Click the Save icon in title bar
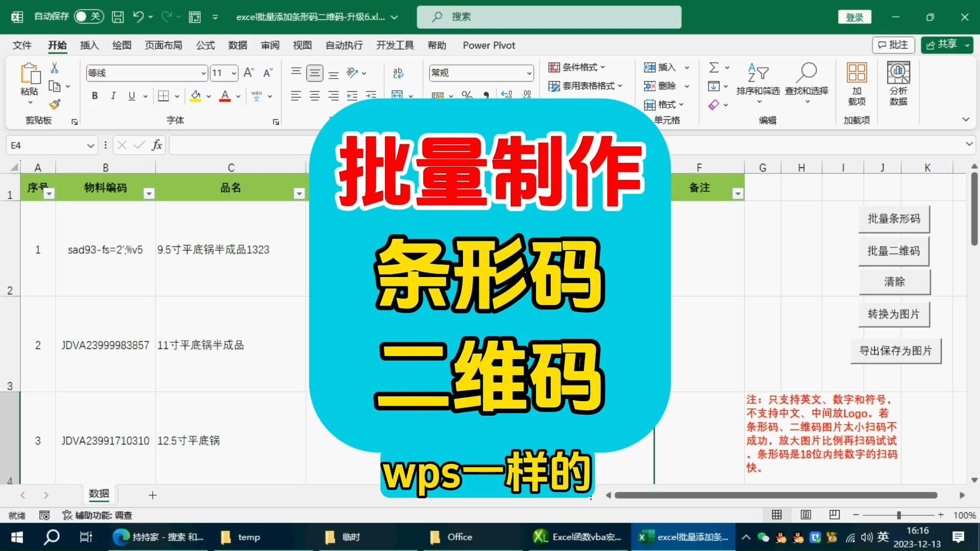This screenshot has height=551, width=980. tap(118, 17)
